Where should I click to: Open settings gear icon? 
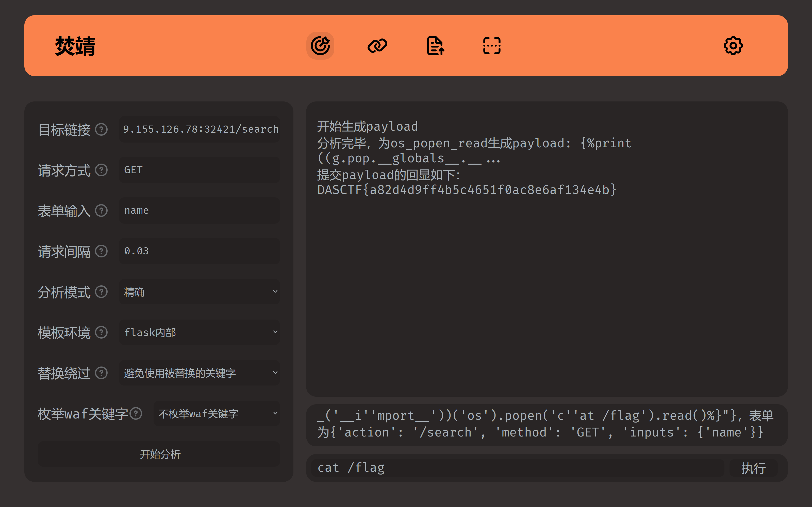coord(733,46)
